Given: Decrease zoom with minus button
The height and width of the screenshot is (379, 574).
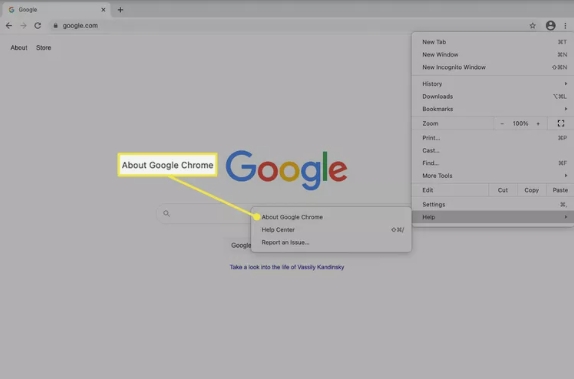Looking at the screenshot, I should pos(502,124).
